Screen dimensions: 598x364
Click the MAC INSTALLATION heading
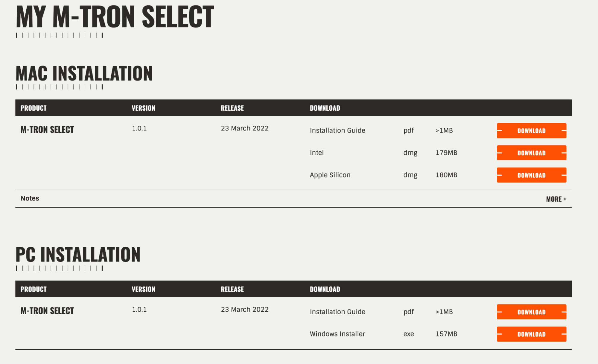click(x=84, y=73)
